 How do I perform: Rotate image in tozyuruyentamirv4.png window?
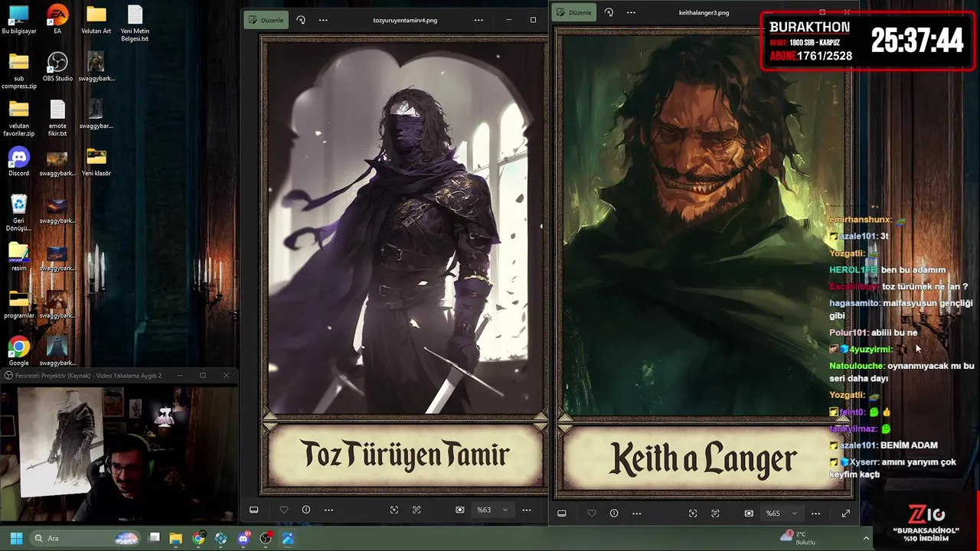tap(301, 20)
